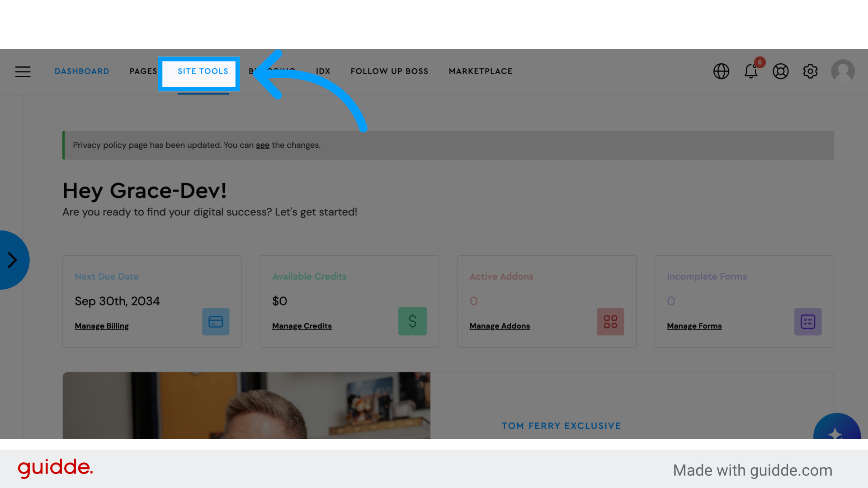Image resolution: width=868 pixels, height=488 pixels.
Task: Open the settings gear icon
Action: point(810,71)
